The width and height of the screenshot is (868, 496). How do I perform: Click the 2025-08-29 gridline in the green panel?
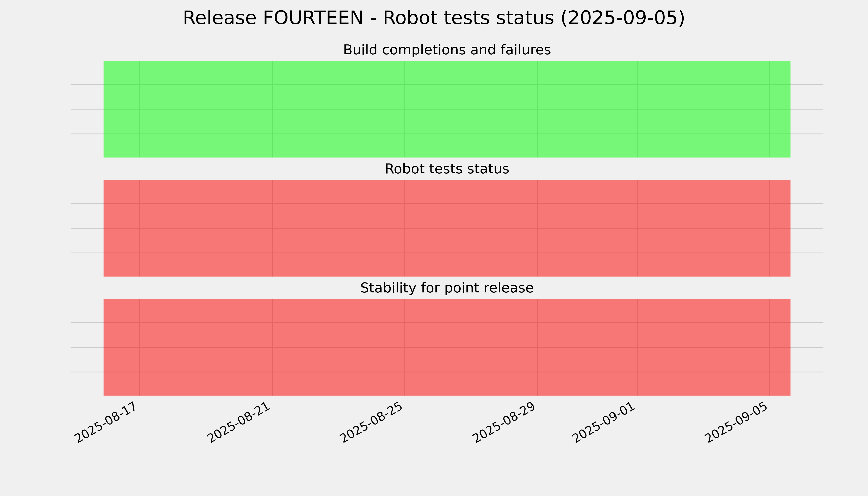pyautogui.click(x=538, y=109)
